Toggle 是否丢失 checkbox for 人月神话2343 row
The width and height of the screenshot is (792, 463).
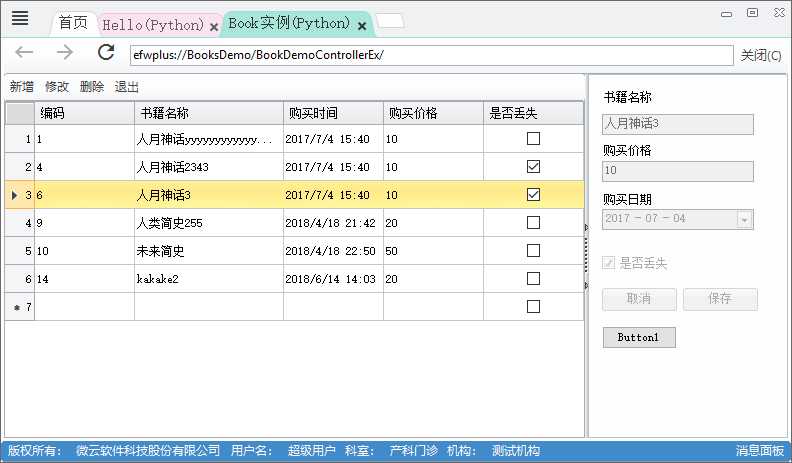point(533,167)
